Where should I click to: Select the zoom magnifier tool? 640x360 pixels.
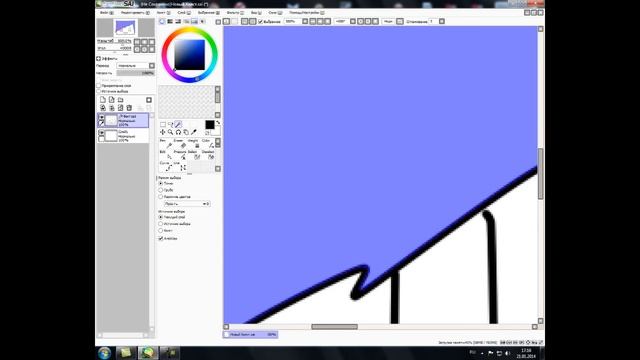click(x=171, y=132)
